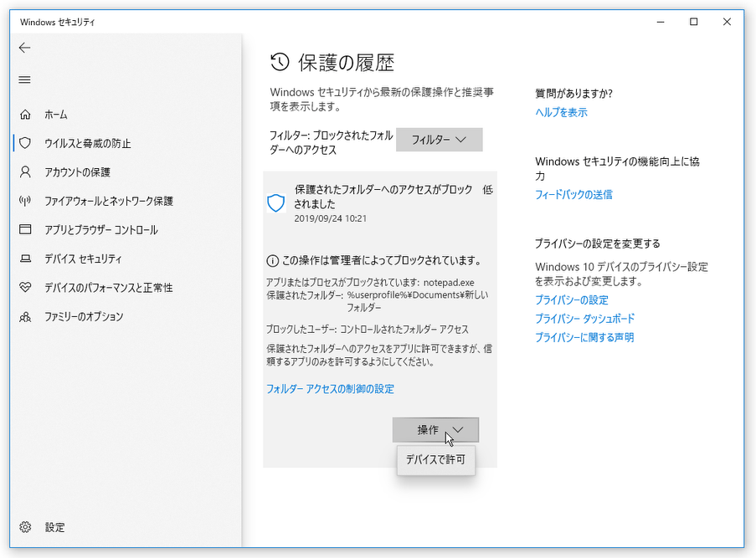Screen dimensions: 756x558
Task: Click the 操作 dropdown button
Action: point(436,430)
